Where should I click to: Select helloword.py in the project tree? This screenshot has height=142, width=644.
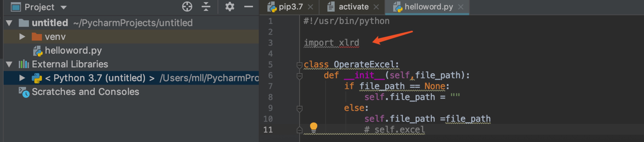coord(73,51)
